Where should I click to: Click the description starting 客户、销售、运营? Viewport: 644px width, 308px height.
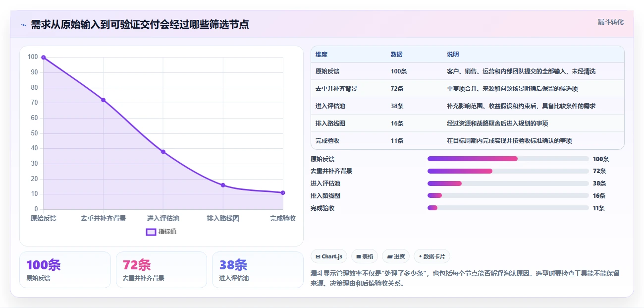(521, 71)
